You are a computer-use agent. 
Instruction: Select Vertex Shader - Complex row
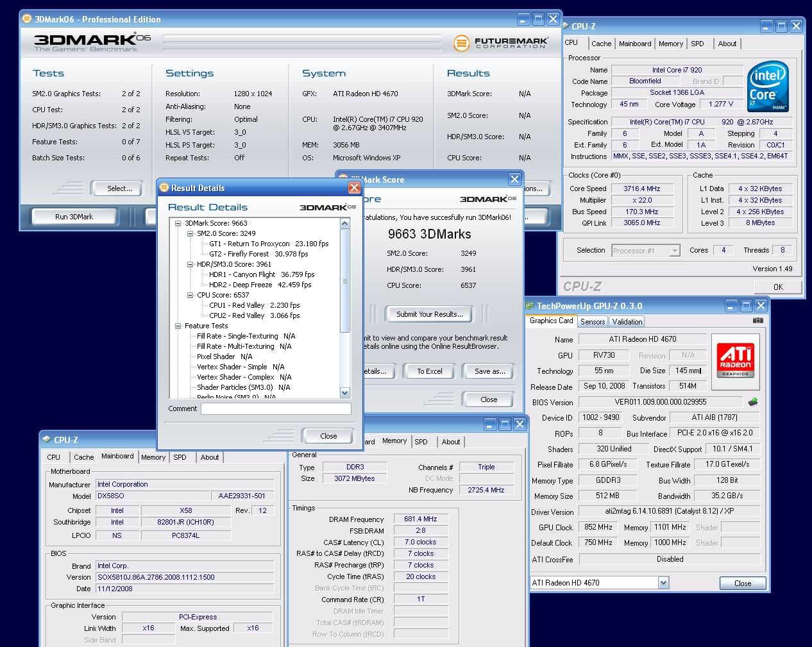coord(244,377)
